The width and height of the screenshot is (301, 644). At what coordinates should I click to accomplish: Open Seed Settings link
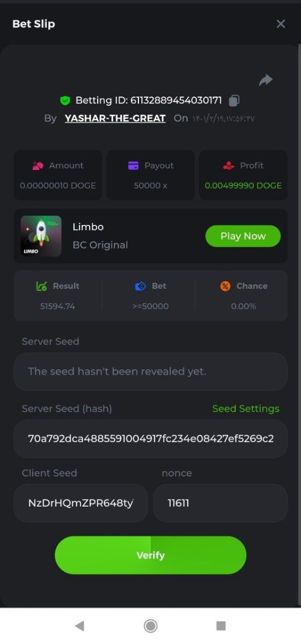(246, 409)
